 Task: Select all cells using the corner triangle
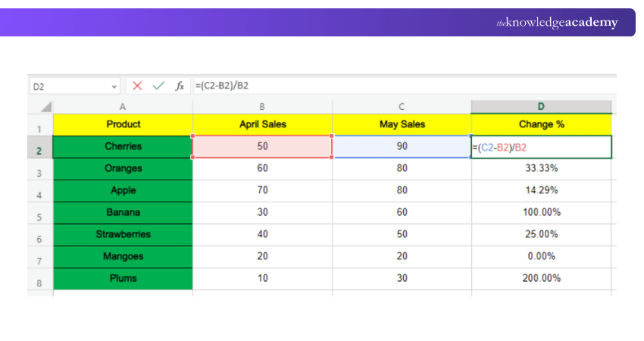46,107
